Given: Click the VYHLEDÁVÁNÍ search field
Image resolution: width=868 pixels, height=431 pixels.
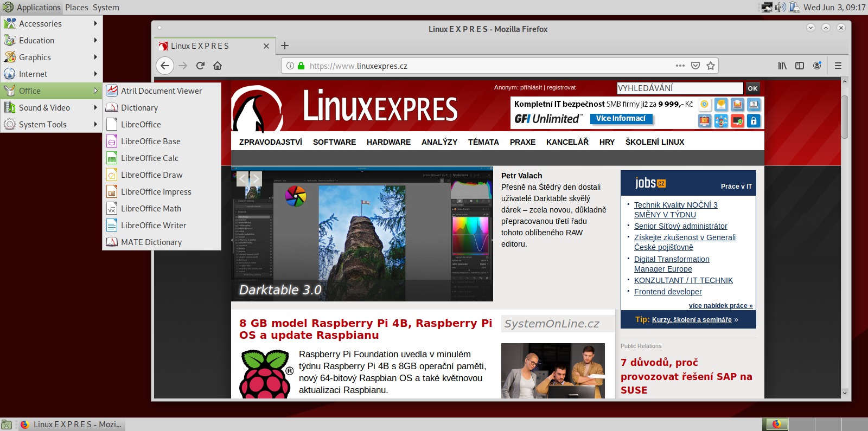Looking at the screenshot, I should tap(680, 88).
